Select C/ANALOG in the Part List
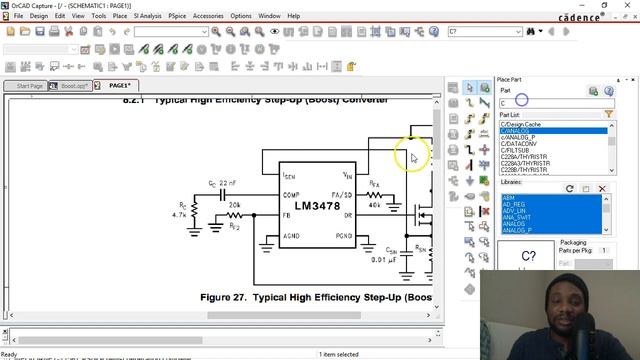Screen dimensions: 640x360 click(x=553, y=131)
